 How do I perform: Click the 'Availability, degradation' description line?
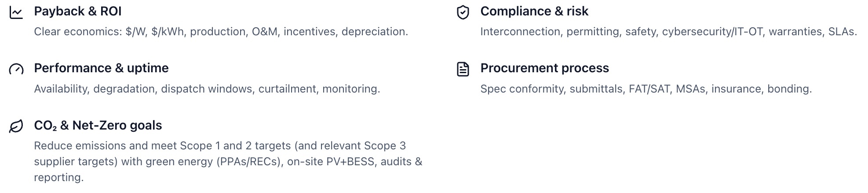point(207,89)
